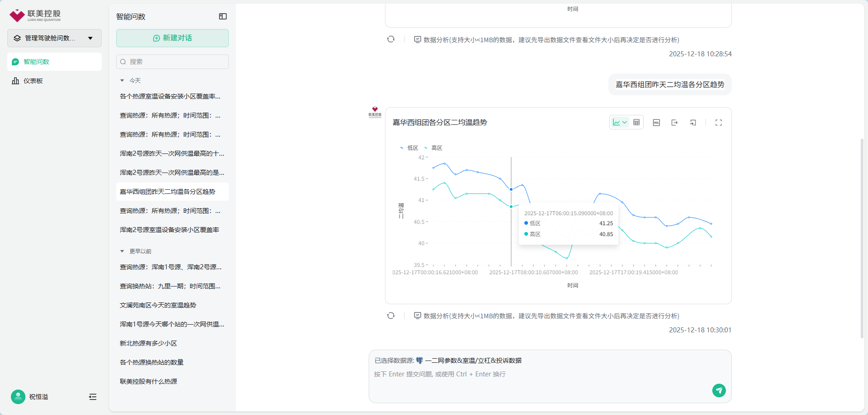
Task: Select the 智能问数 menu item
Action: tap(36, 62)
